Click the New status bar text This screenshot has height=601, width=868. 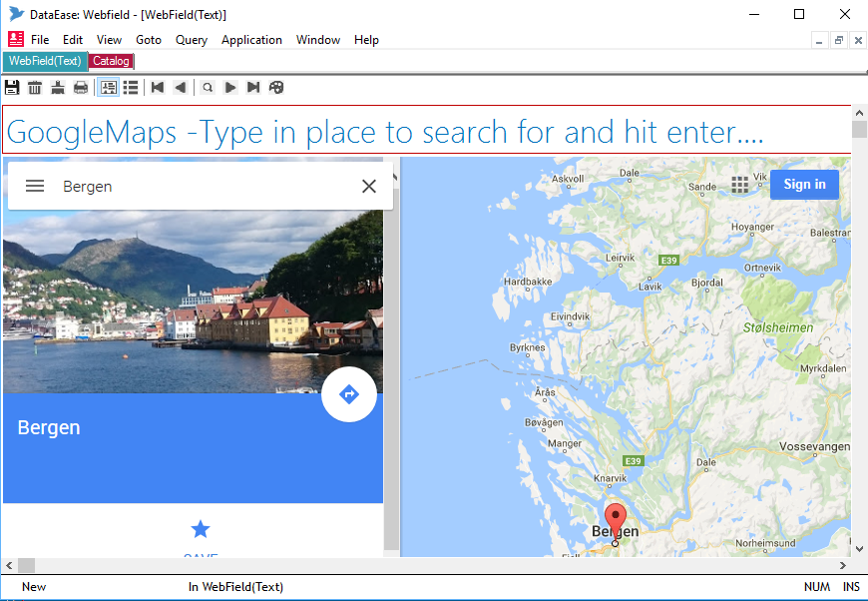tap(34, 587)
